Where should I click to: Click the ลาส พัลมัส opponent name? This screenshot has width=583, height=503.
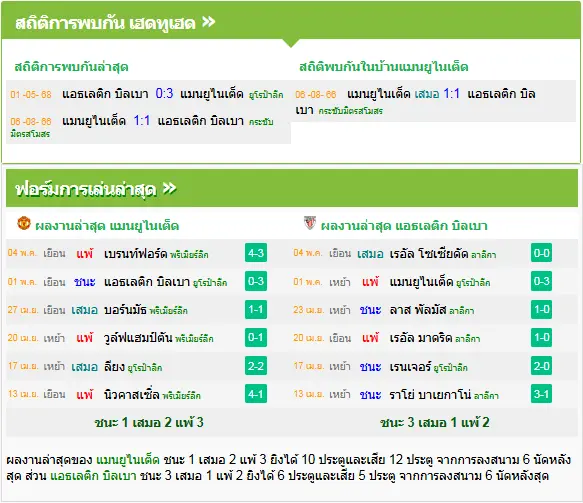point(418,310)
